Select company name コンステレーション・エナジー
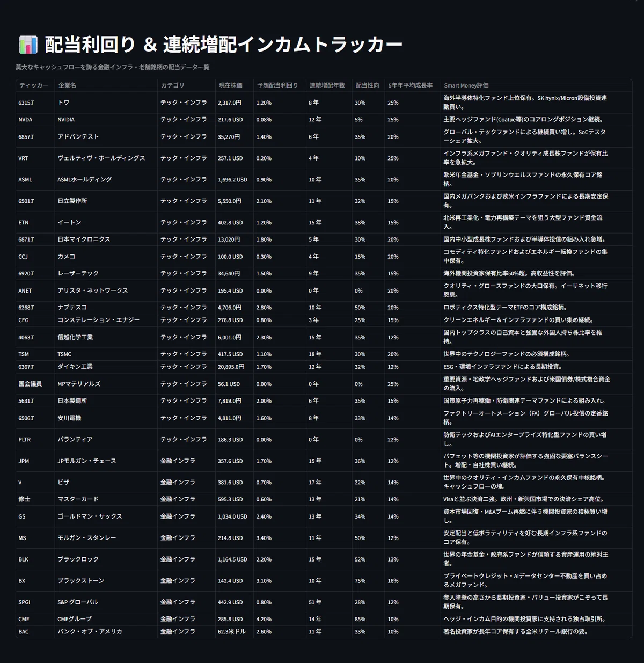The height and width of the screenshot is (663, 644). click(106, 320)
